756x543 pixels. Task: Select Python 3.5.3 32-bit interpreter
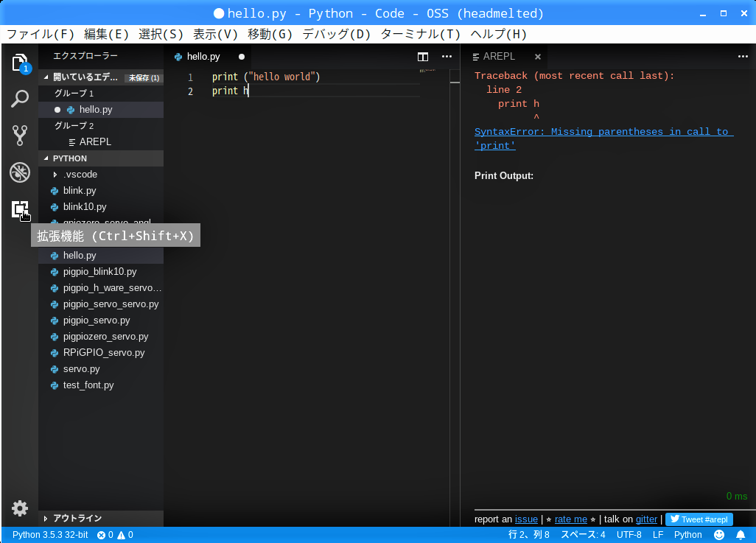(50, 535)
